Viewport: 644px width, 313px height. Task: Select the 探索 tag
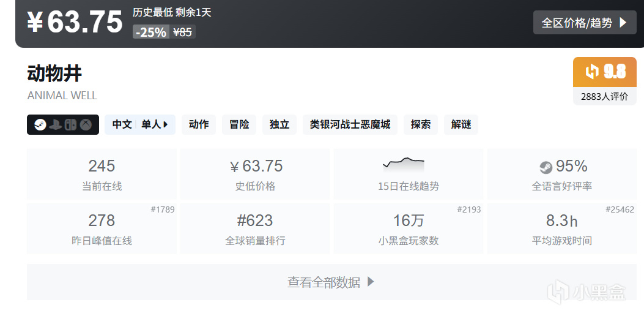(421, 124)
